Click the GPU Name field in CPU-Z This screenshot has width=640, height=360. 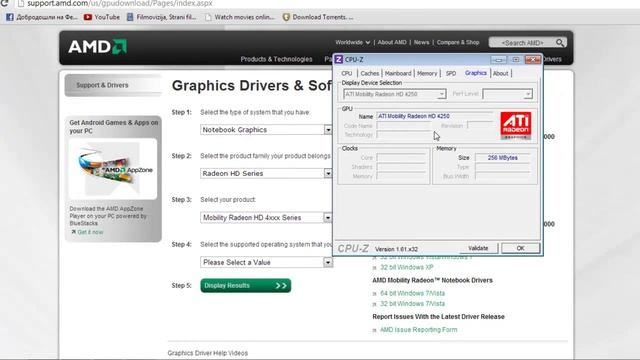(x=434, y=116)
